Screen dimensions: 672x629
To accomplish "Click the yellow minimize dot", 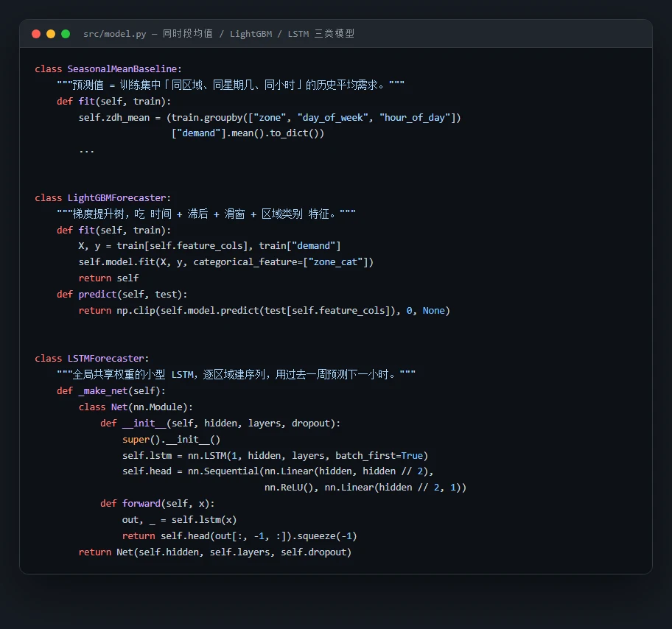I will tap(51, 34).
